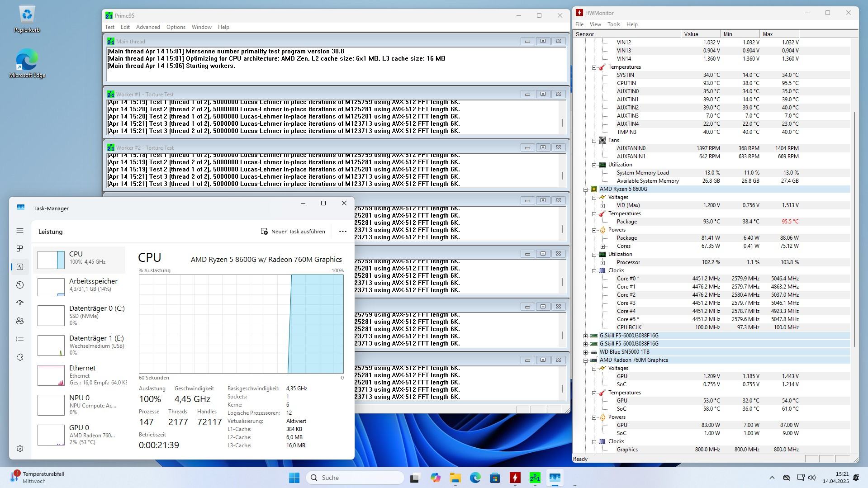Image resolution: width=868 pixels, height=488 pixels.
Task: Open Task Manager Users page icon
Action: [x=20, y=321]
